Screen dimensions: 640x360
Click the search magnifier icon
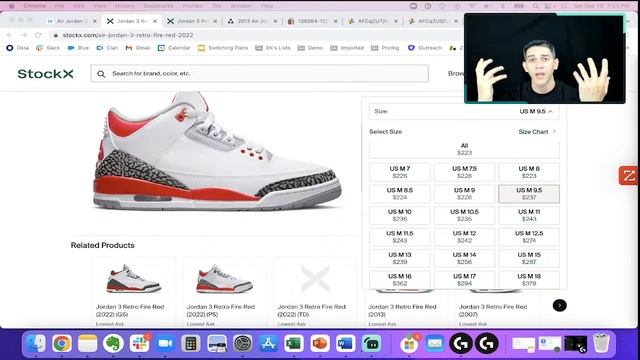tap(101, 74)
